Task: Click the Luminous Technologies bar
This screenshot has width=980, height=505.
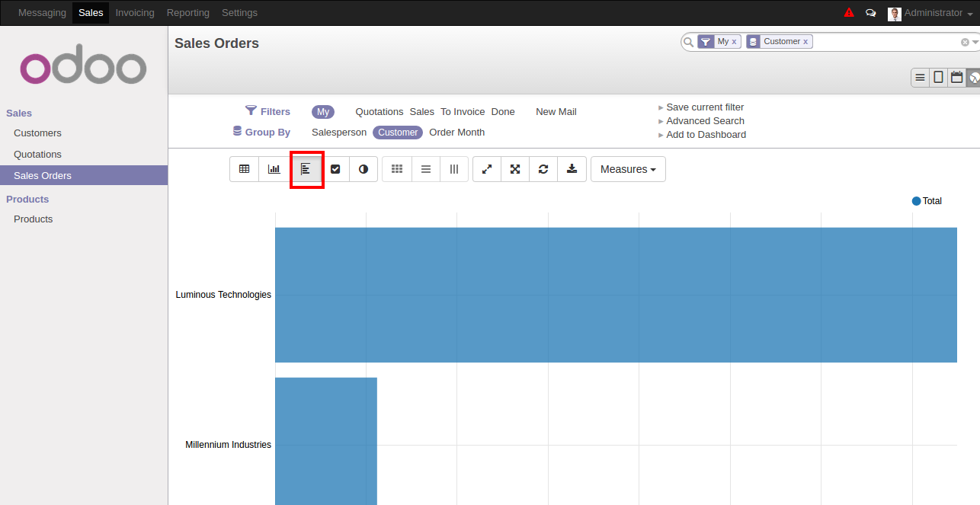Action: click(x=616, y=295)
